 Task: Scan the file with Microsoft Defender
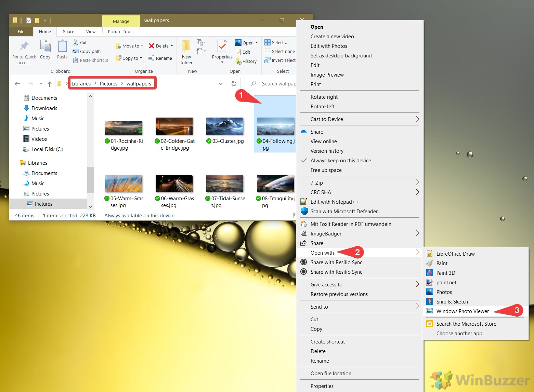pos(345,211)
